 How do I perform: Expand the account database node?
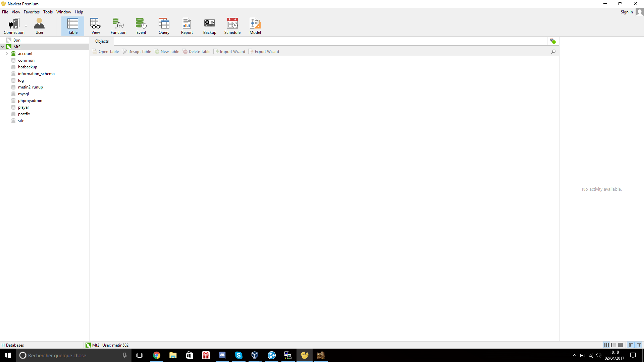(x=7, y=54)
